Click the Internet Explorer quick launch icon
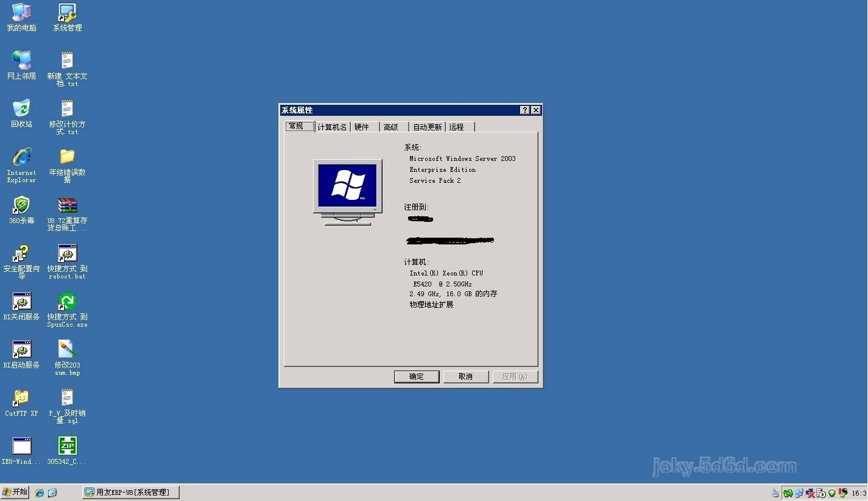Screen dimensions: 868x501 tap(40, 492)
